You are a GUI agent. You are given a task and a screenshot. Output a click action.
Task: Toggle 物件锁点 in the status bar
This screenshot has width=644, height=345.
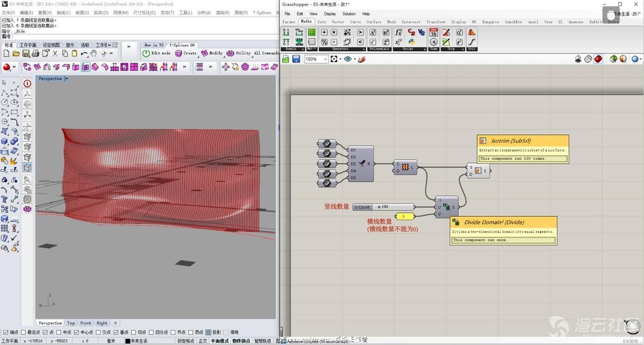241,341
